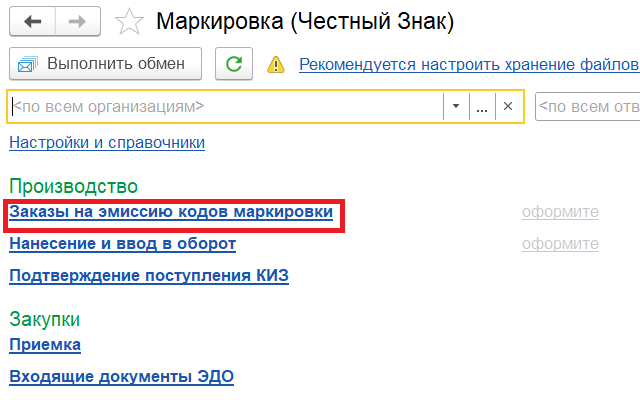Screen dimensions: 640x400
Task: Click оформите next to Заказы на эмиссию
Action: [x=560, y=212]
